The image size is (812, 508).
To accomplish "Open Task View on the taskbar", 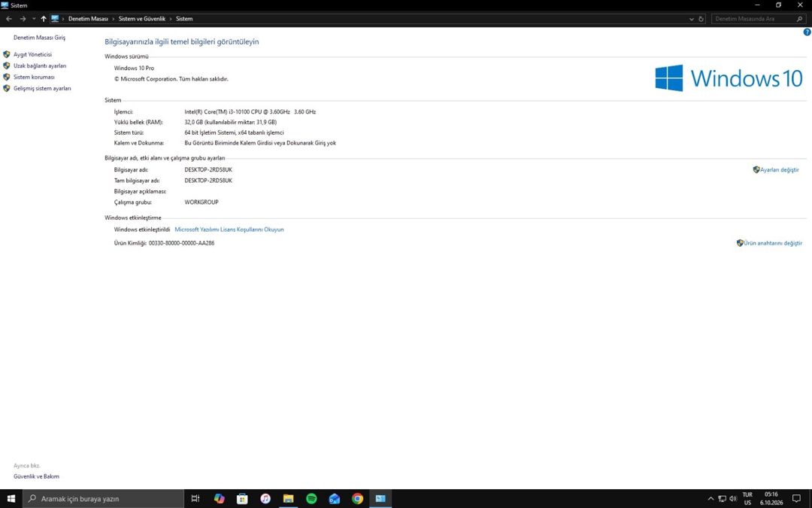I will pos(195,499).
